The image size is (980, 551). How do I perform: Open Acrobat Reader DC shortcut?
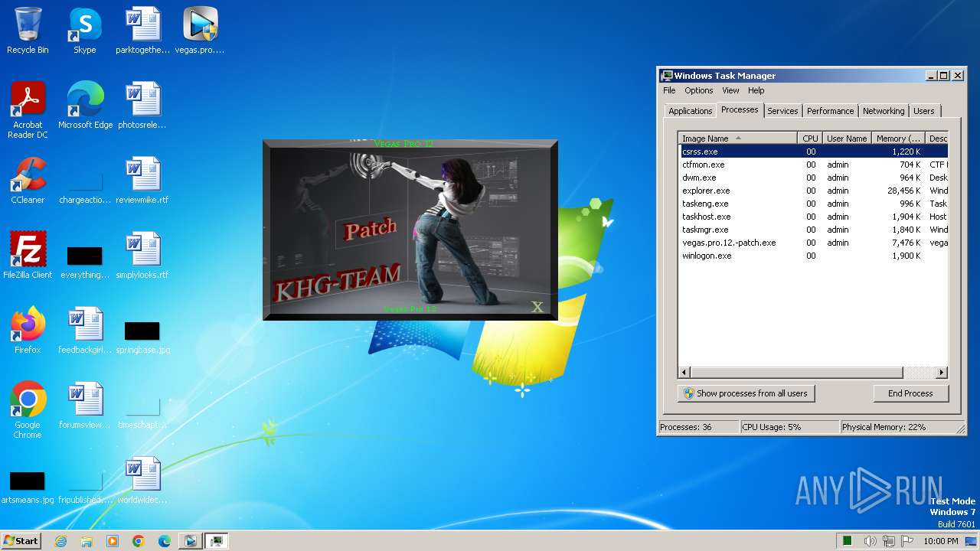click(28, 109)
